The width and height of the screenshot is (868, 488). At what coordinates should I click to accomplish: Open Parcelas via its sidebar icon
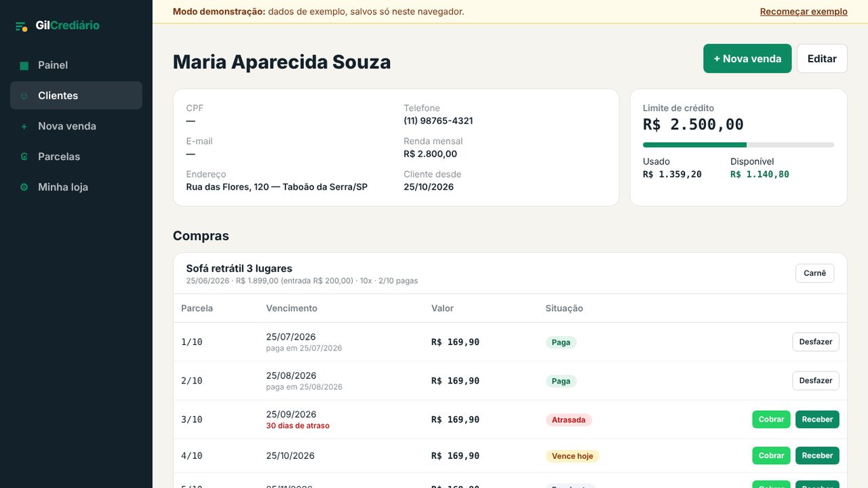[x=24, y=157]
